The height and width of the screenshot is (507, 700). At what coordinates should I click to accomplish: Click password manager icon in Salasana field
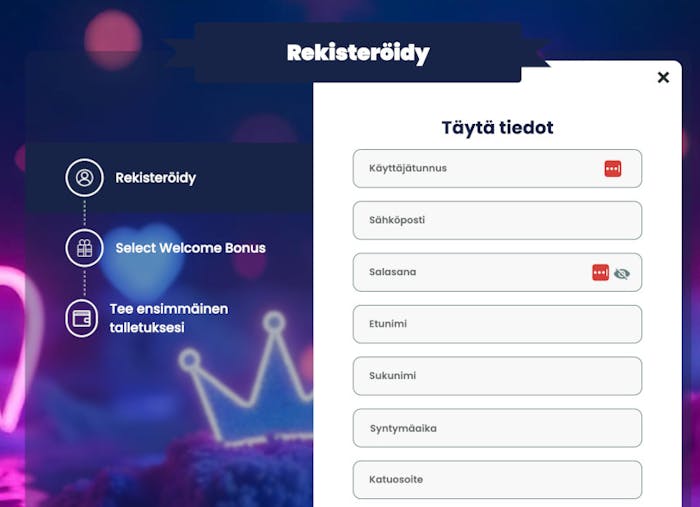coord(600,272)
